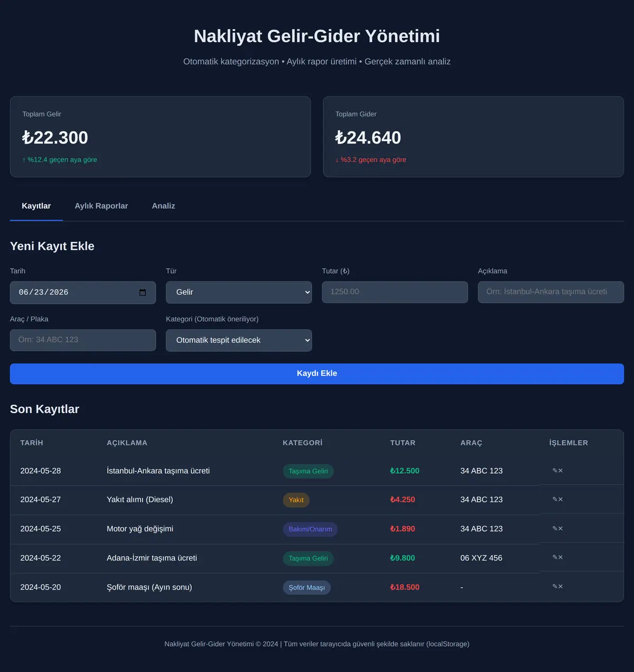The height and width of the screenshot is (672, 634).
Task: Open the Tür dropdown showing Gelir
Action: coord(239,292)
